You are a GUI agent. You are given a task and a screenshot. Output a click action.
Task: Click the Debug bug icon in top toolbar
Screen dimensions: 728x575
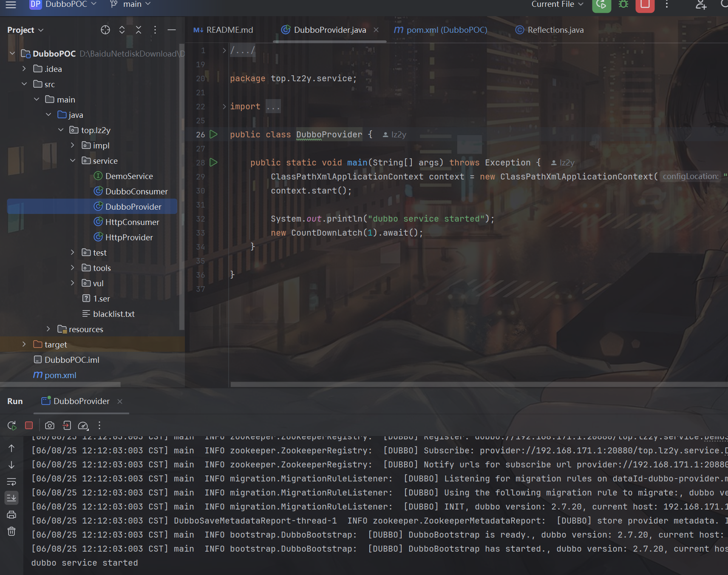click(623, 5)
